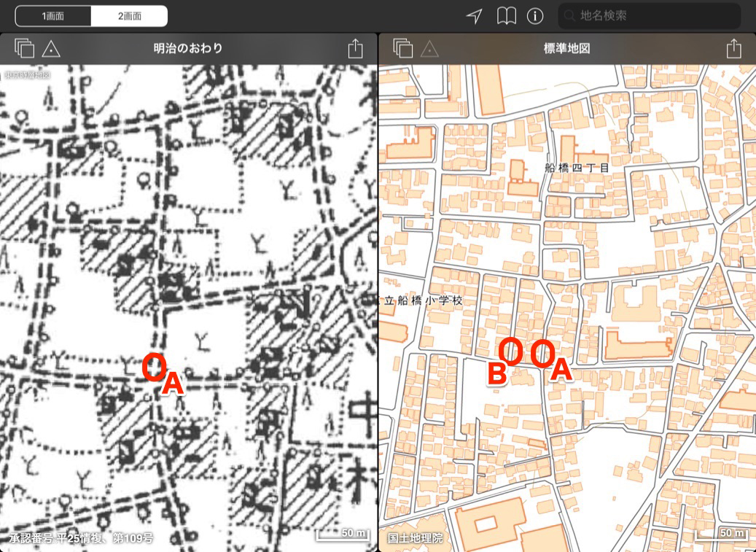Tap the triangle icon in 明治のおわり pane
Viewport: 756px width, 552px height.
point(50,49)
